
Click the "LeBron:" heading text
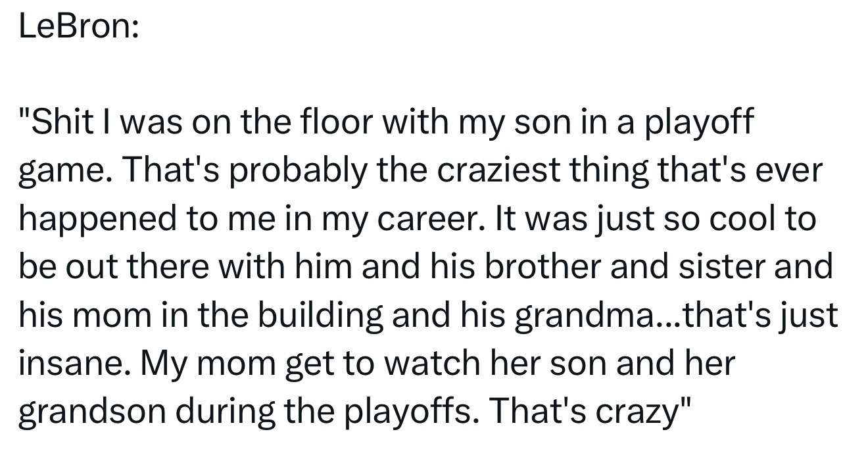[x=78, y=28]
